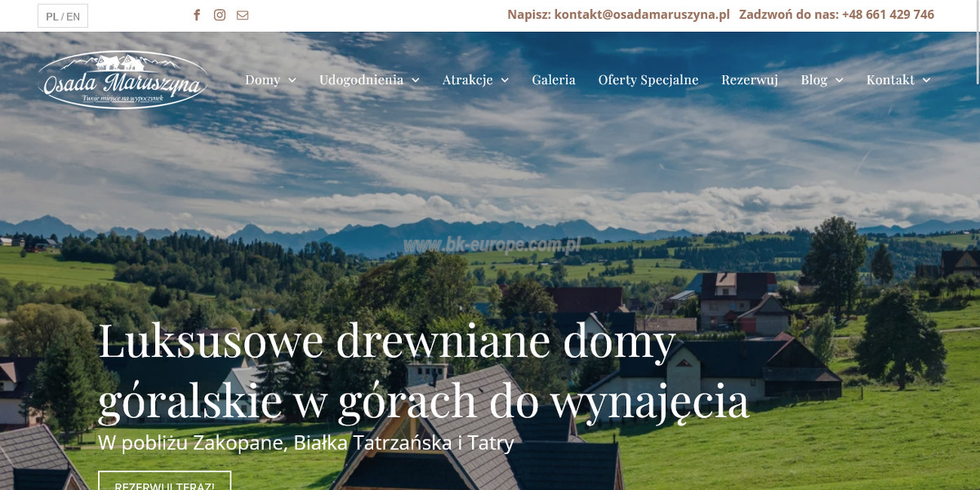The image size is (980, 490).
Task: Click the Osada Maruszyna logo
Action: click(123, 79)
